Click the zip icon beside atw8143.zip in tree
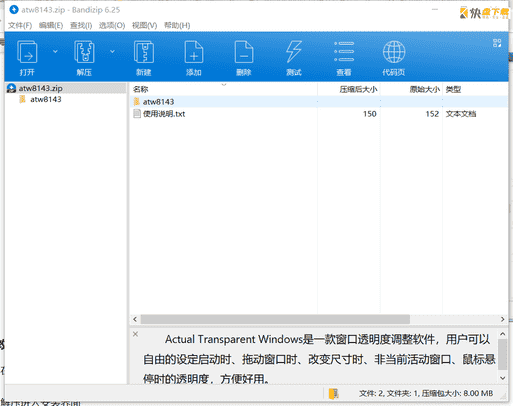This screenshot has height=406, width=513. click(11, 88)
